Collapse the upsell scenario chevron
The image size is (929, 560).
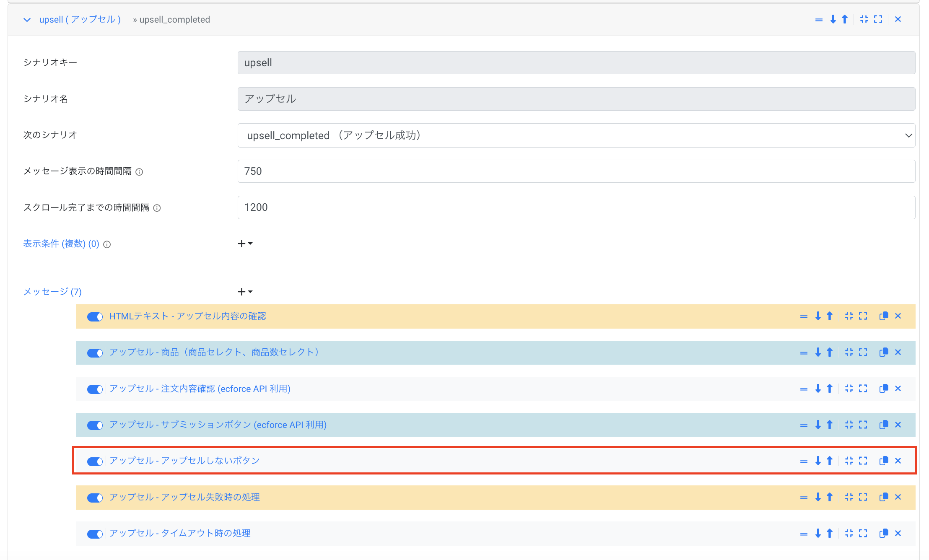point(27,20)
